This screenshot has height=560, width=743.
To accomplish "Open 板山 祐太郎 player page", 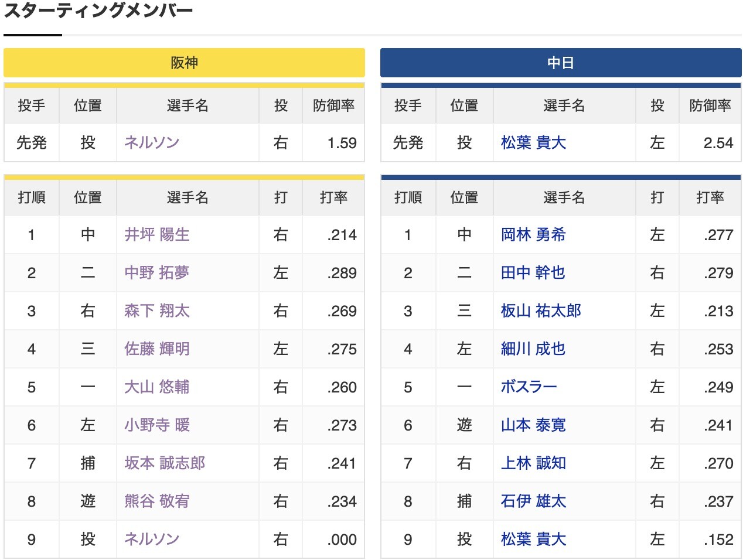I will pos(541,310).
